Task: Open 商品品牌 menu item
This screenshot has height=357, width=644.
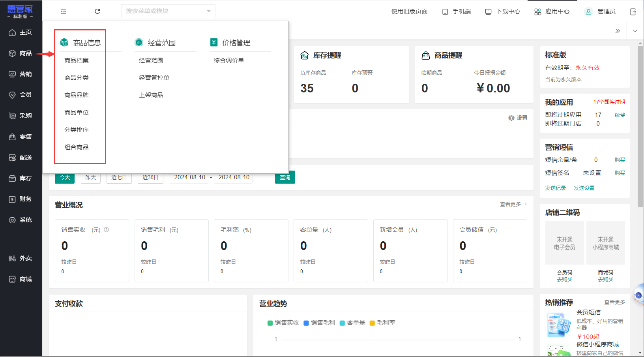Action: point(77,95)
